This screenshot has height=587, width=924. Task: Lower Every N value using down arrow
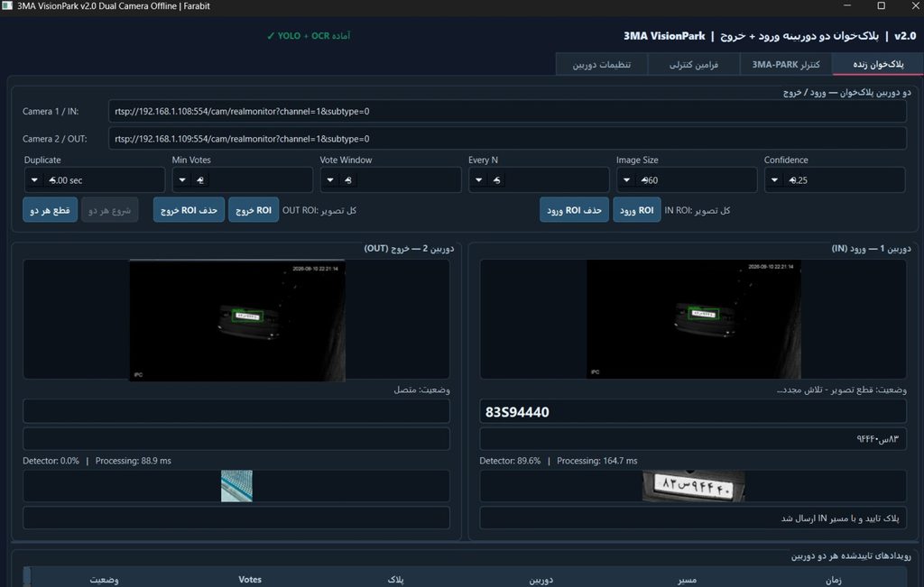[x=479, y=180]
